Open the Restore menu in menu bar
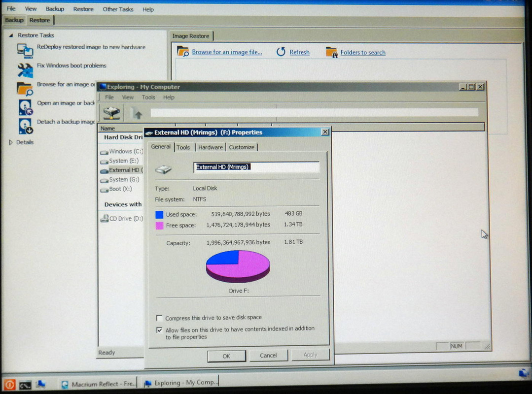Image resolution: width=532 pixels, height=394 pixels. click(83, 9)
